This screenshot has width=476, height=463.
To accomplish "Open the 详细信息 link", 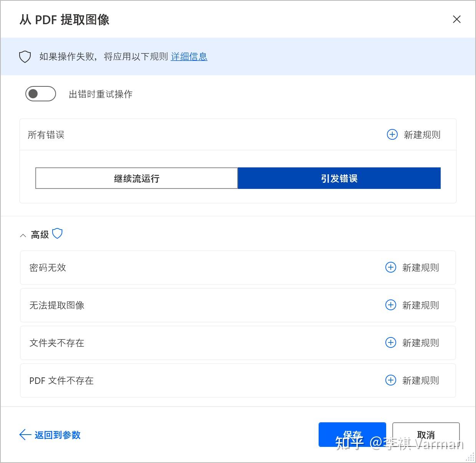I will (189, 56).
